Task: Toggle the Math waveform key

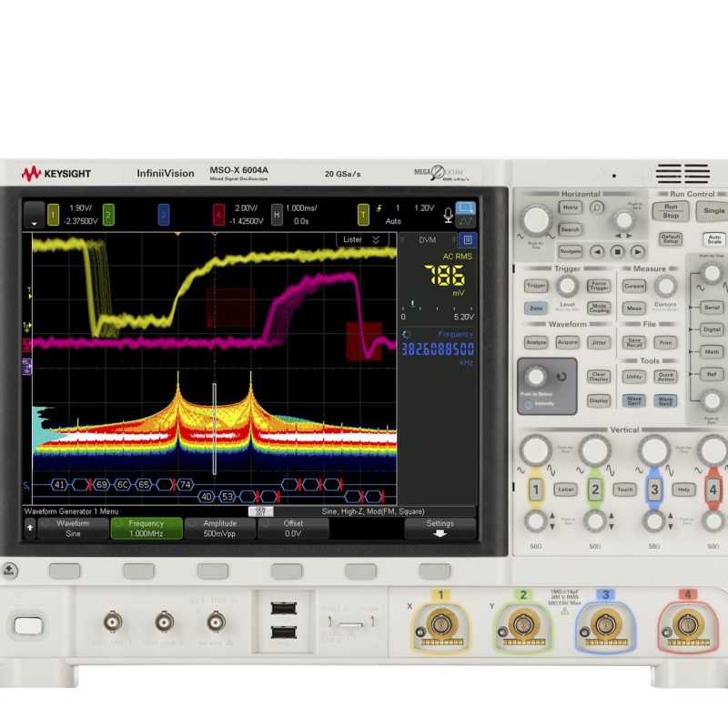Action: point(712,352)
